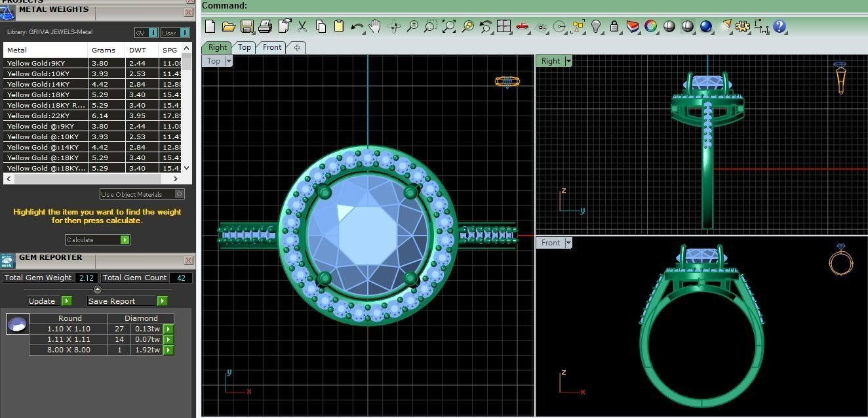Click the spotlight lights icon
868x418 pixels.
click(725, 26)
